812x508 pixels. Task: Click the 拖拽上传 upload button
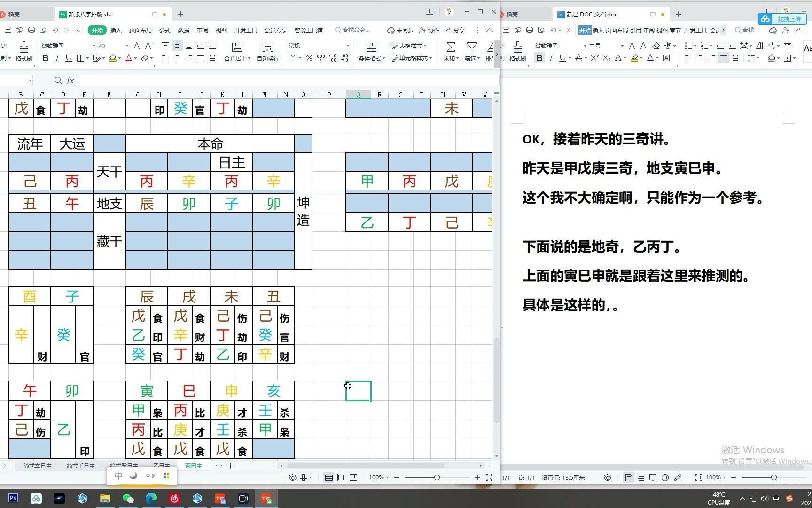coord(782,19)
